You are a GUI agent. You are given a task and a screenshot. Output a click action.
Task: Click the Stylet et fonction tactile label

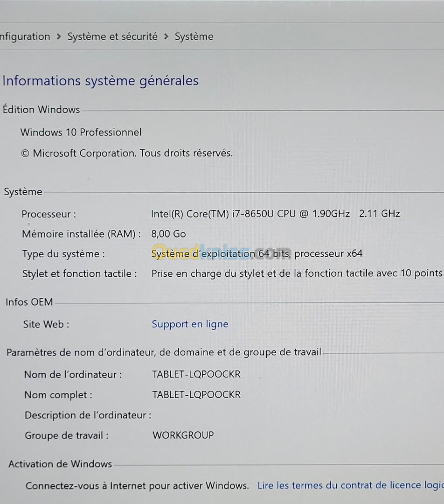click(x=80, y=274)
